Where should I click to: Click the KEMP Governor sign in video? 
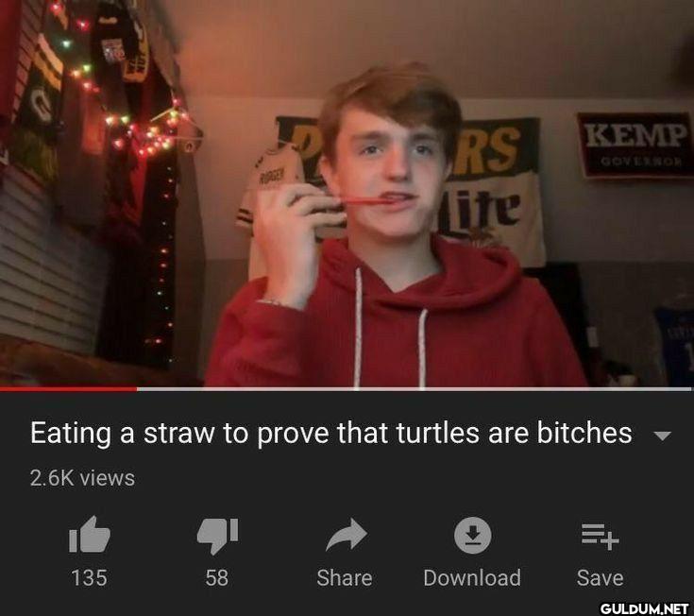pos(635,145)
